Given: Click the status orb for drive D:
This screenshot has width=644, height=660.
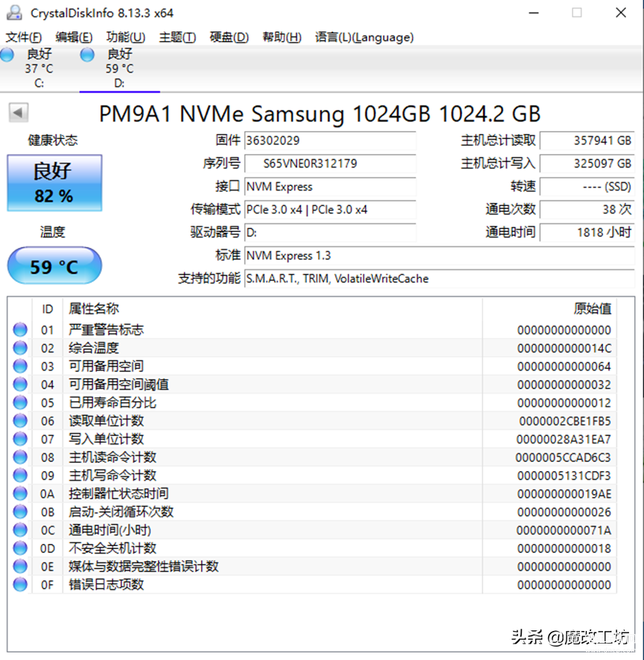Looking at the screenshot, I should click(x=87, y=55).
